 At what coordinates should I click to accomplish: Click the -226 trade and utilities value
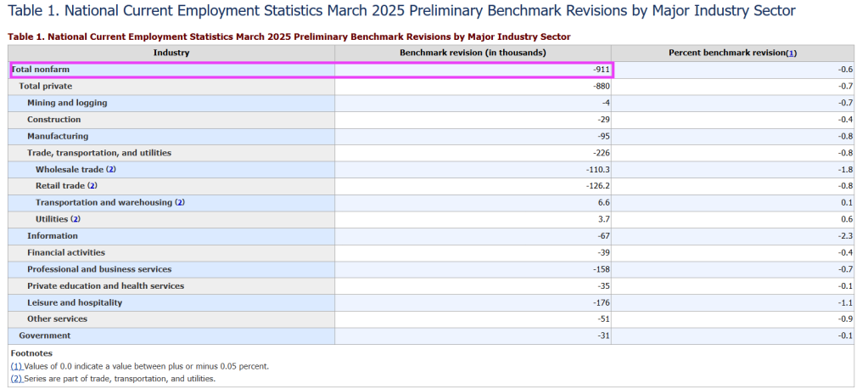click(602, 153)
